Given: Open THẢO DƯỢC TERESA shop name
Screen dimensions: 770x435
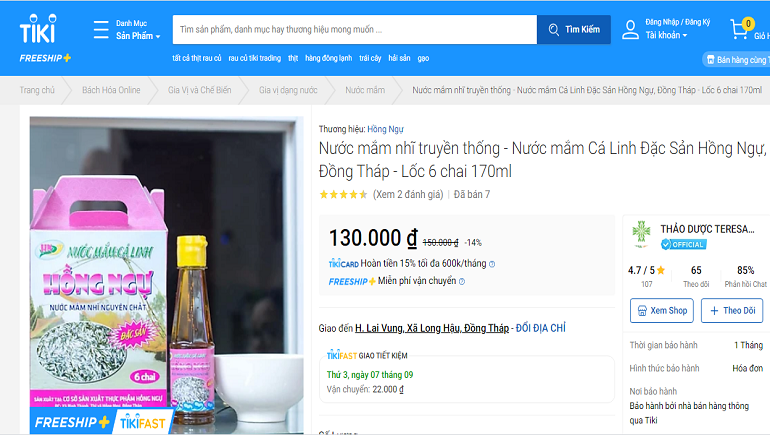Looking at the screenshot, I should click(x=707, y=229).
